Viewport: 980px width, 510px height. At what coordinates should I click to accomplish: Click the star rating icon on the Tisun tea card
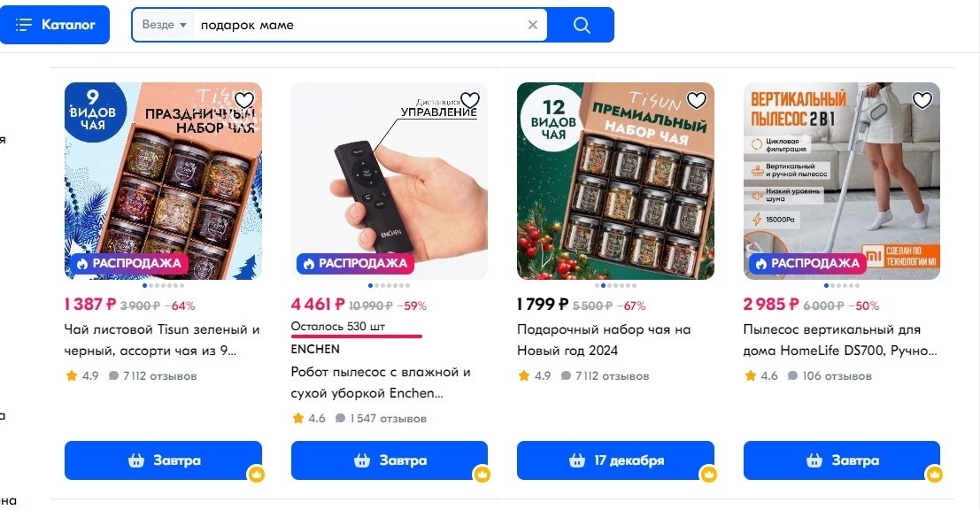point(71,375)
